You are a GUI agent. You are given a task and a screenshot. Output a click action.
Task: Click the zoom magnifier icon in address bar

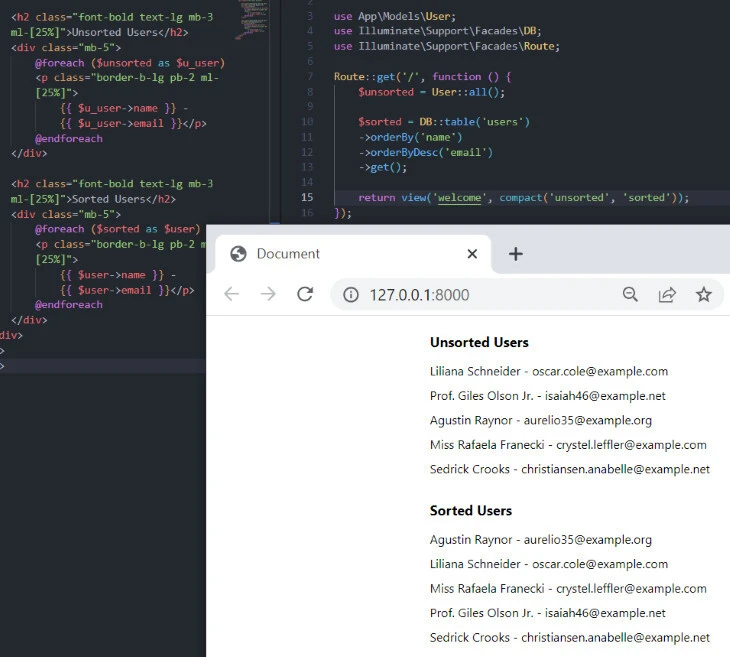[630, 294]
